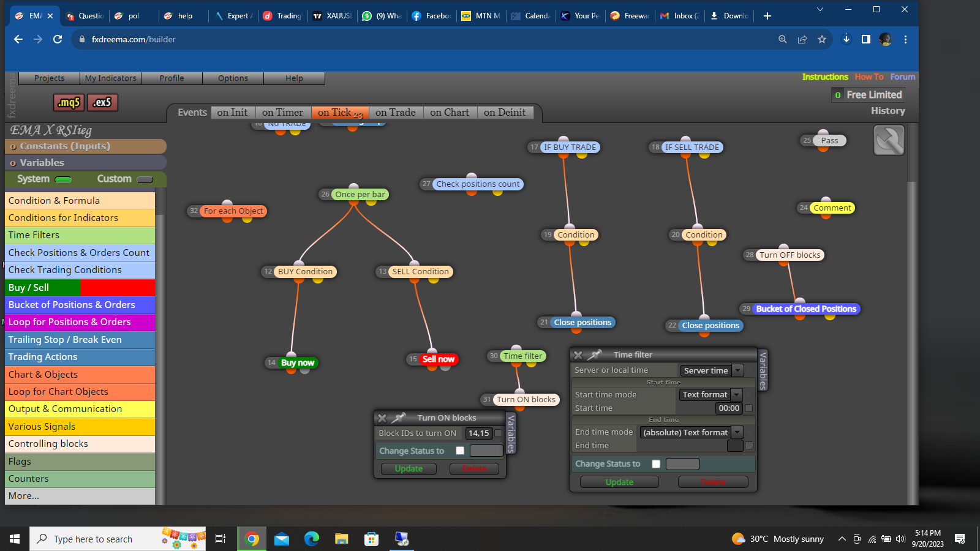Select Close positions block number 21
The image size is (980, 551).
pyautogui.click(x=582, y=323)
